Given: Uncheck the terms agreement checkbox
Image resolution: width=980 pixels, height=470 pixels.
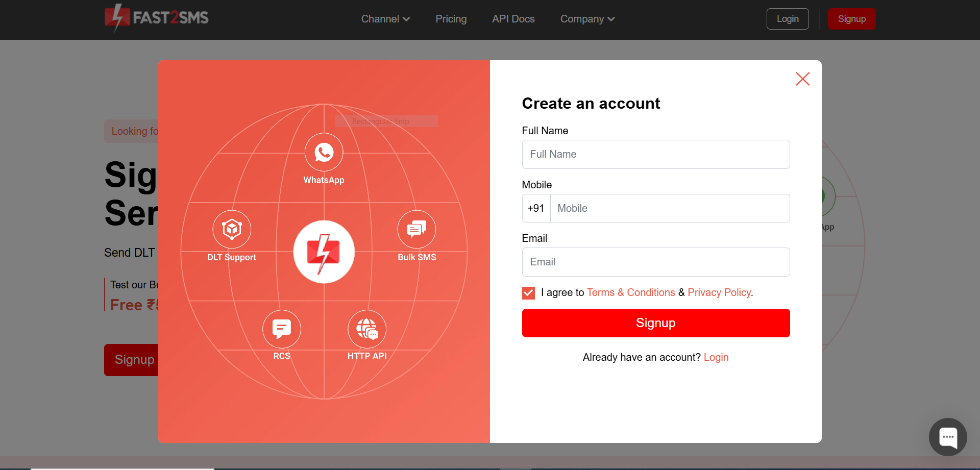Looking at the screenshot, I should coord(528,293).
